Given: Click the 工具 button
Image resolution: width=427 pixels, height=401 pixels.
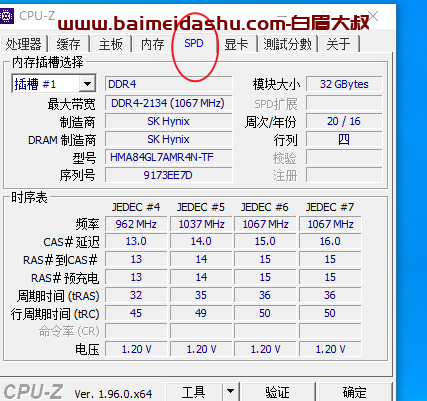Looking at the screenshot, I should [x=194, y=392].
